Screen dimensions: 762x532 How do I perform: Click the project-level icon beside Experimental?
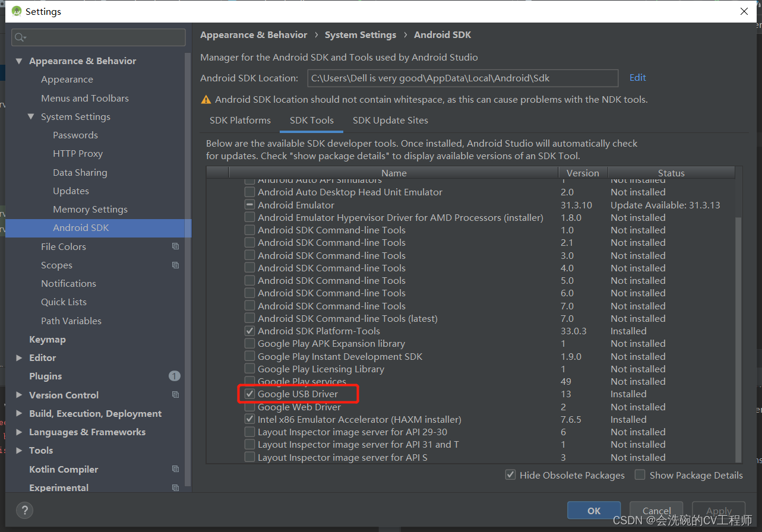point(175,487)
